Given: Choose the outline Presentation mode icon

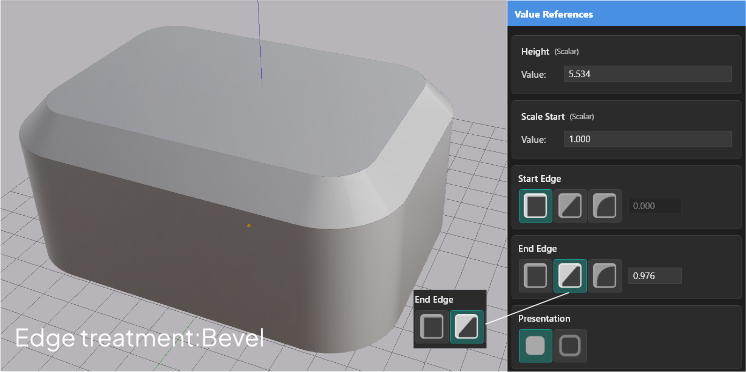Looking at the screenshot, I should (570, 346).
